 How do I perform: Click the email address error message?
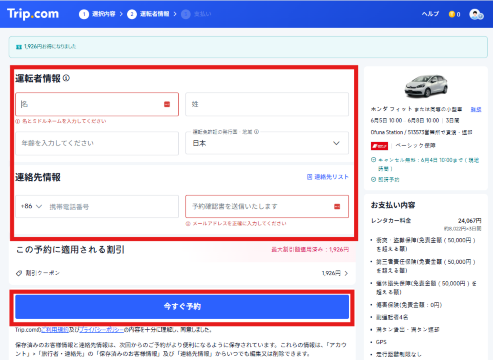coord(239,224)
